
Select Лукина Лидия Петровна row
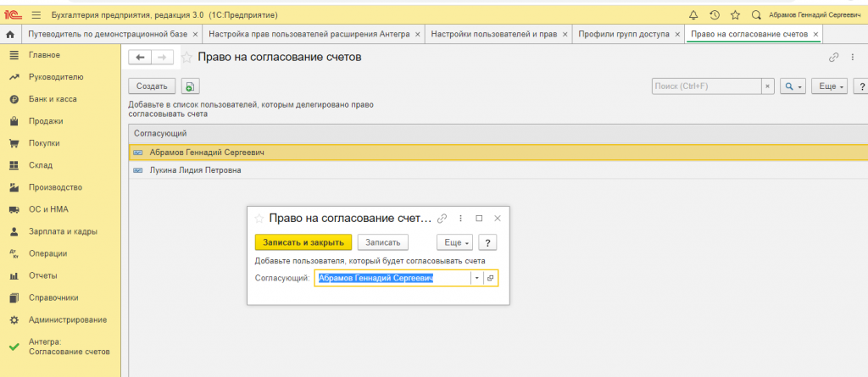[x=195, y=170]
